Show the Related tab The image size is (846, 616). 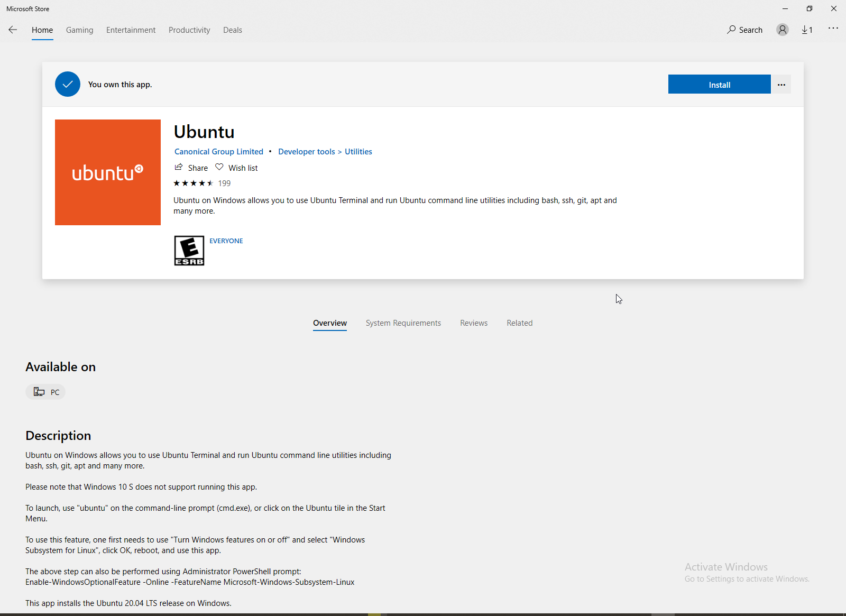[x=520, y=323]
